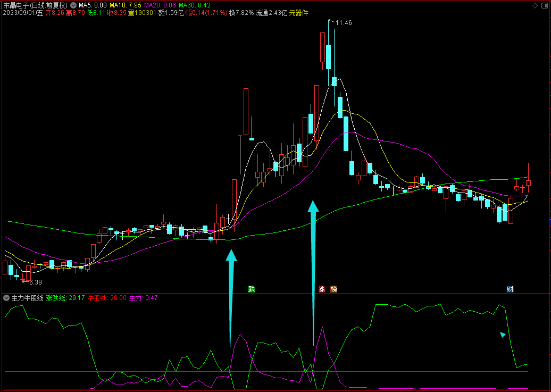
Task: Click the closing price 收8.35
Action: click(116, 13)
